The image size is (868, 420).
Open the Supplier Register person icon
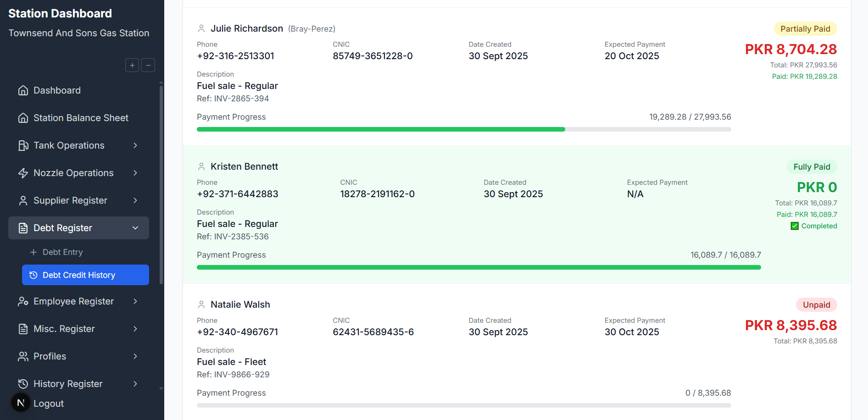(23, 200)
